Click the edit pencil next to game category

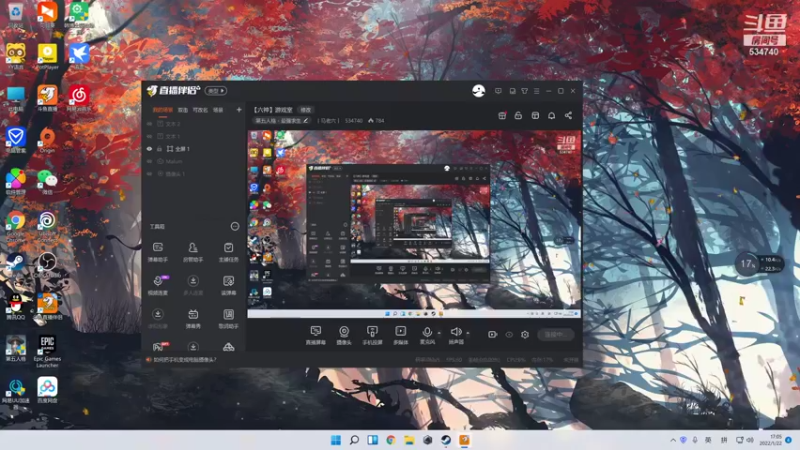306,121
